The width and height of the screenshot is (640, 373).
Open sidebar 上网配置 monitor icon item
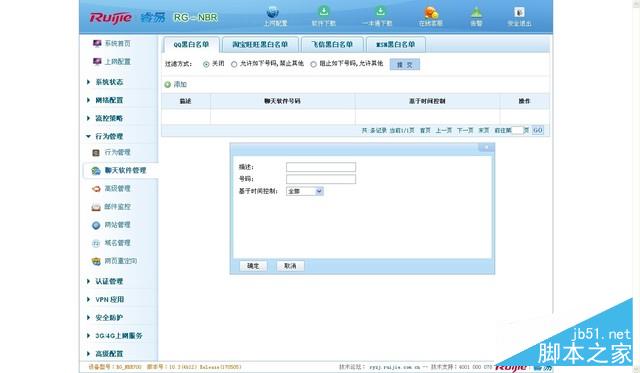(x=97, y=61)
